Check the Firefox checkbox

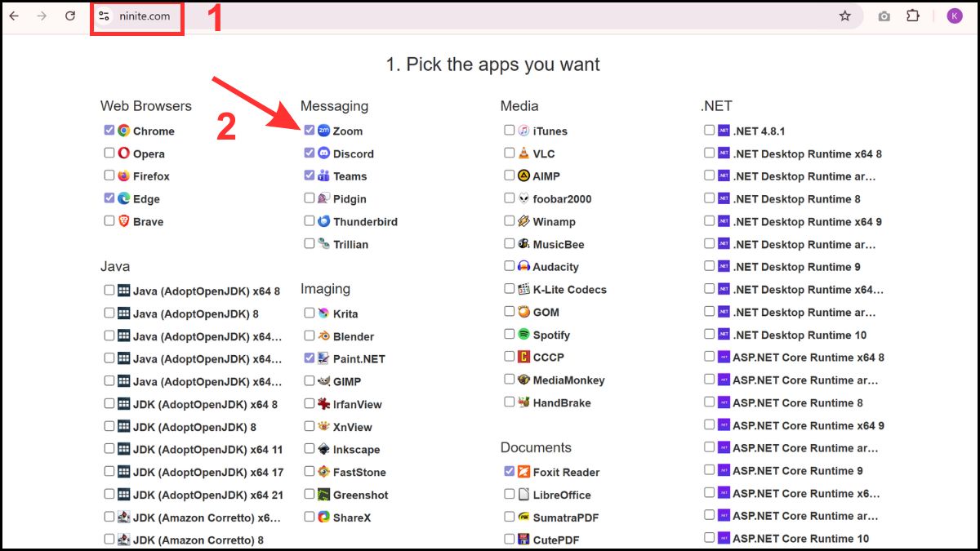click(x=109, y=175)
